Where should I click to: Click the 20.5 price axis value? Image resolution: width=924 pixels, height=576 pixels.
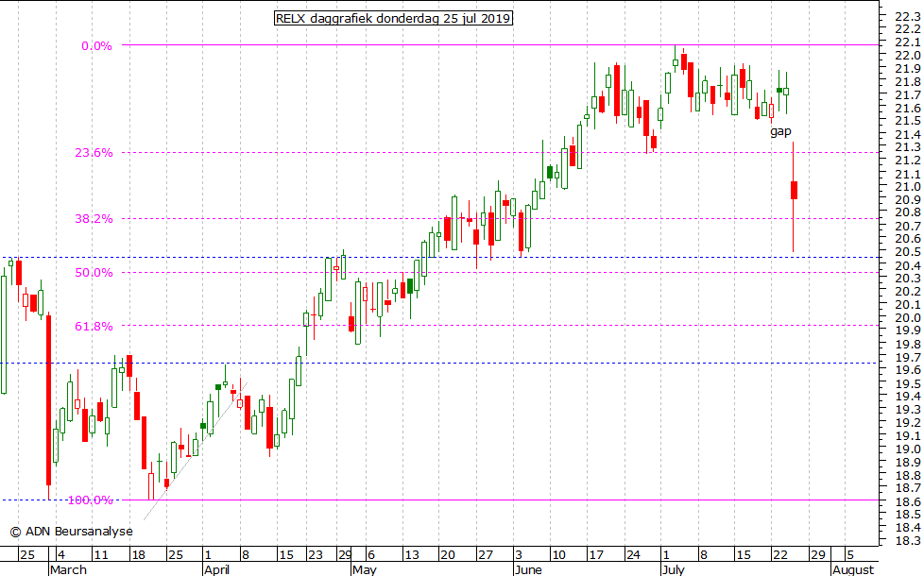[x=908, y=252]
